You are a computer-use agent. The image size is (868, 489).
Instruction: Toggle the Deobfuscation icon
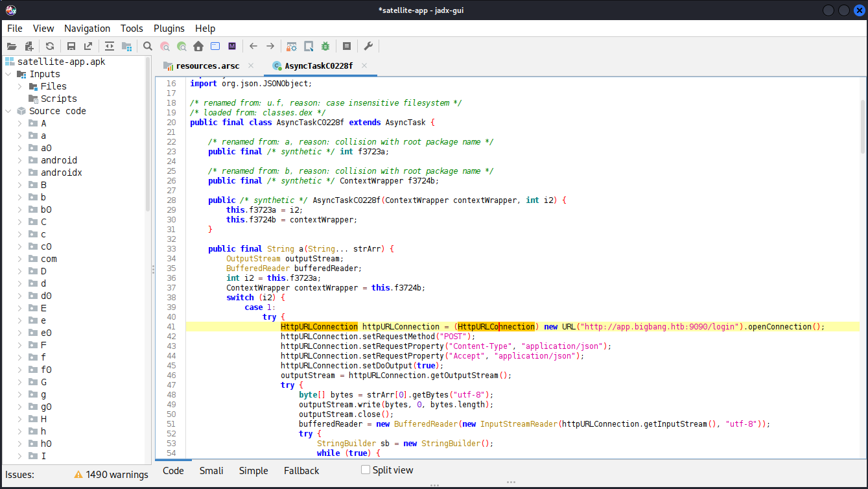[x=292, y=46]
